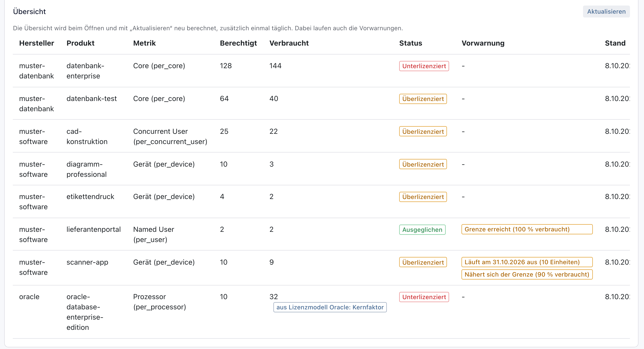Select the Metrik column header
The image size is (644, 349).
(144, 43)
